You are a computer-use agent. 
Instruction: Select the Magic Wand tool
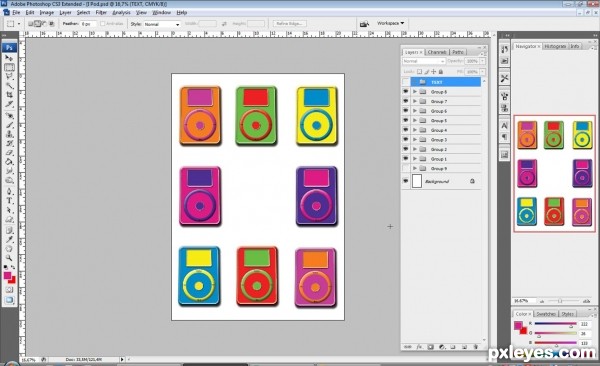[9, 86]
